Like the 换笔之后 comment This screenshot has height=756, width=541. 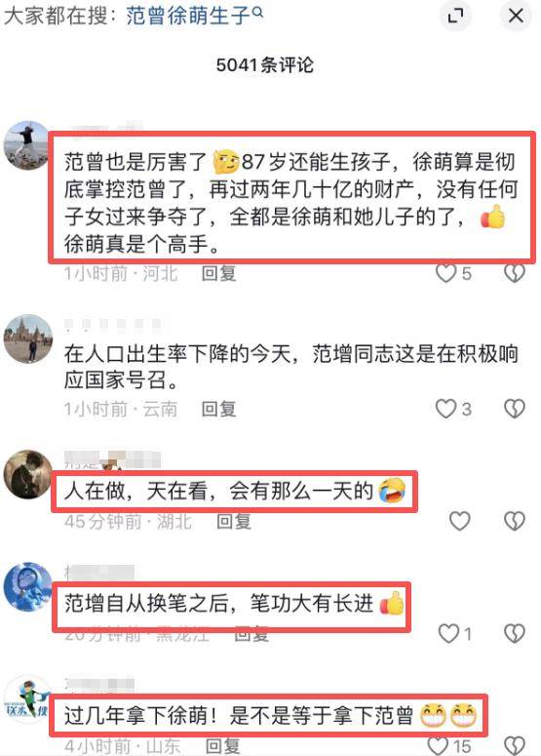click(448, 633)
